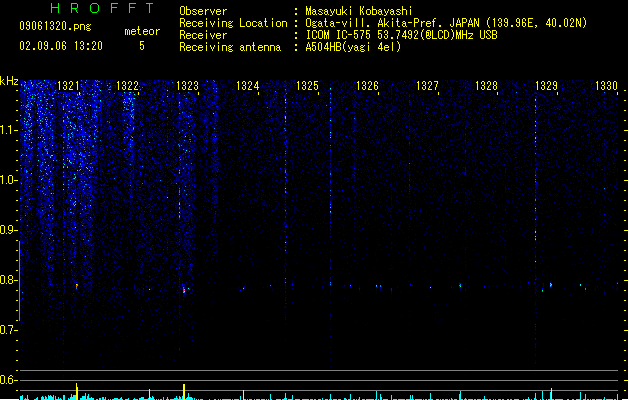
Task: Click the 1324 time marker
Action: coord(248,86)
